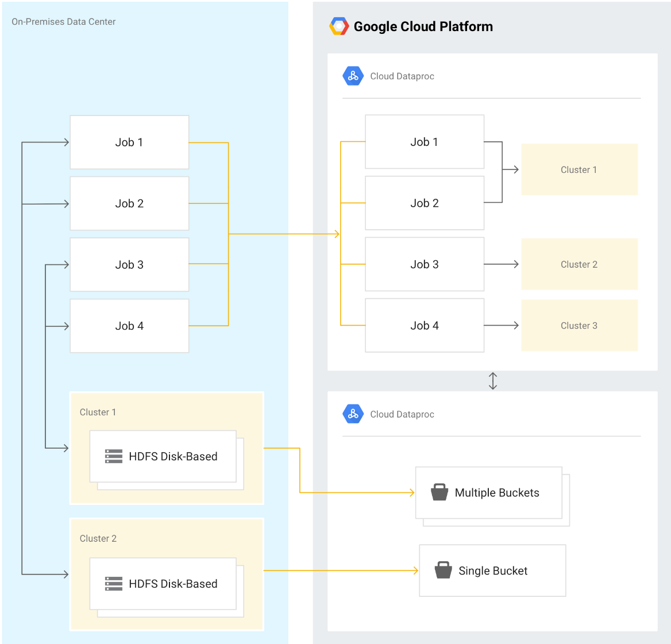Screen dimensions: 671x644
Task: Click the On-Premises Data Center label
Action: click(63, 21)
